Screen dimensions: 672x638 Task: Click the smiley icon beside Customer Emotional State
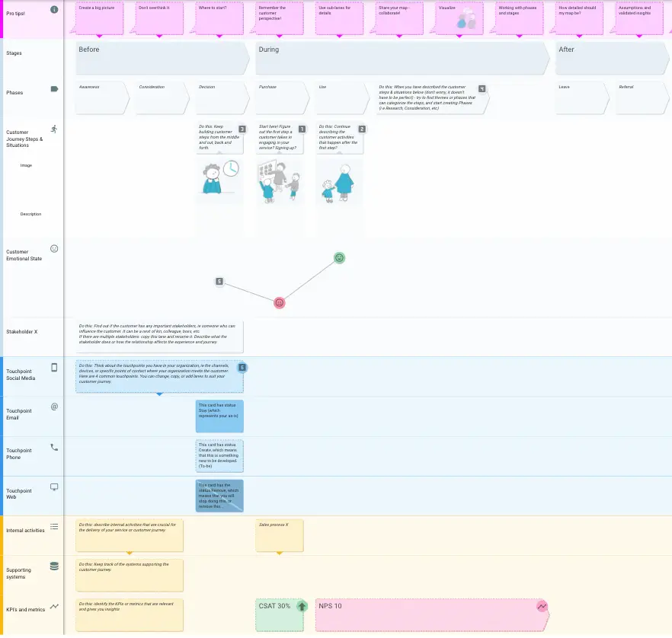pos(53,248)
